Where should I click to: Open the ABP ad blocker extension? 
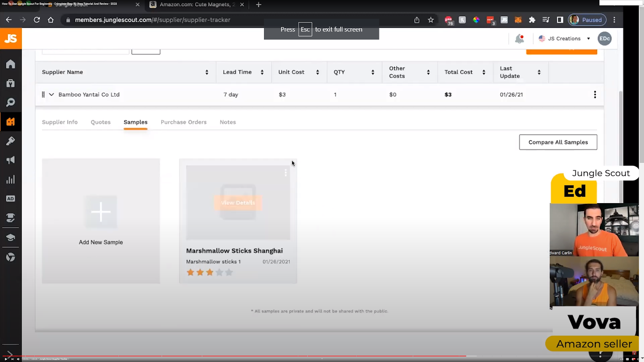click(x=449, y=20)
